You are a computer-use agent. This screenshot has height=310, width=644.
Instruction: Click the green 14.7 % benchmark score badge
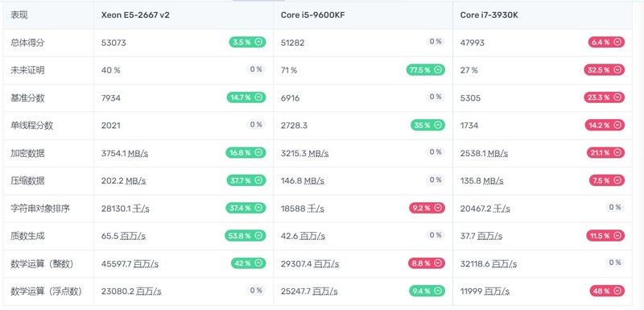pyautogui.click(x=246, y=97)
